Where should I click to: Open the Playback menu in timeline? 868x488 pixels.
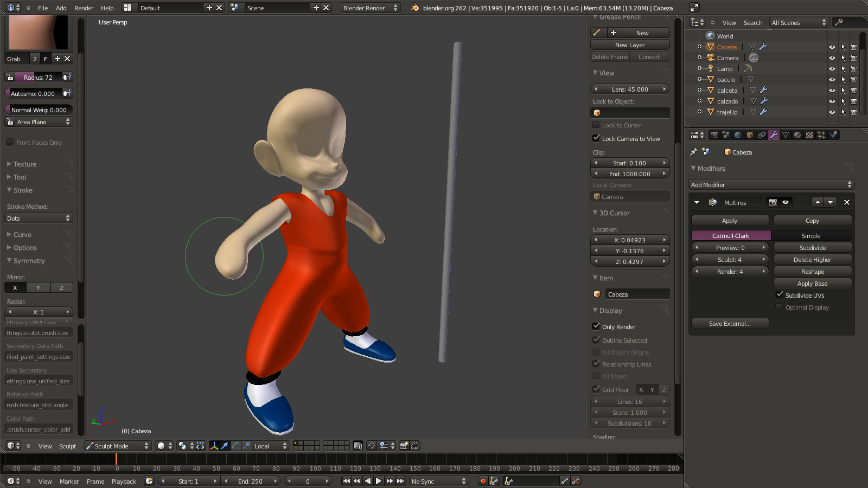pos(124,481)
